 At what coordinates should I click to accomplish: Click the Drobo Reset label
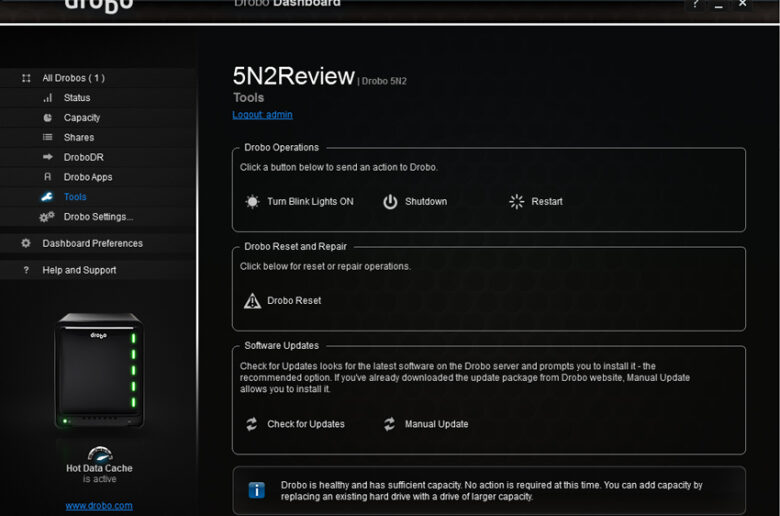coord(294,301)
